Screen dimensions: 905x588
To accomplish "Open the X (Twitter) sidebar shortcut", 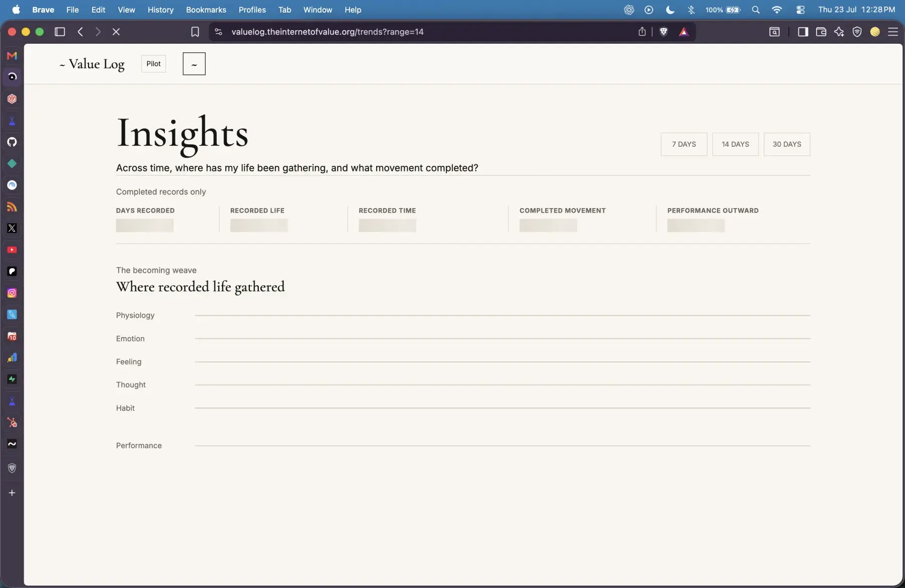I will point(12,228).
